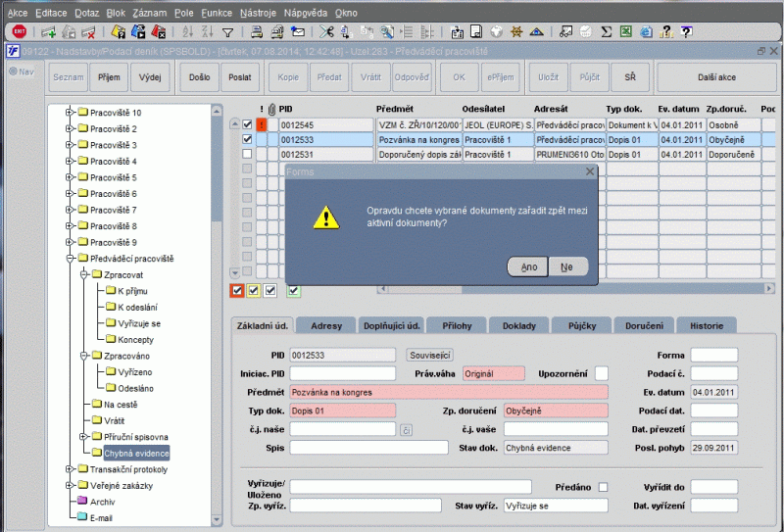The image size is (784, 532).
Task: Click the envelope mail icon in toolbar
Action: (298, 32)
